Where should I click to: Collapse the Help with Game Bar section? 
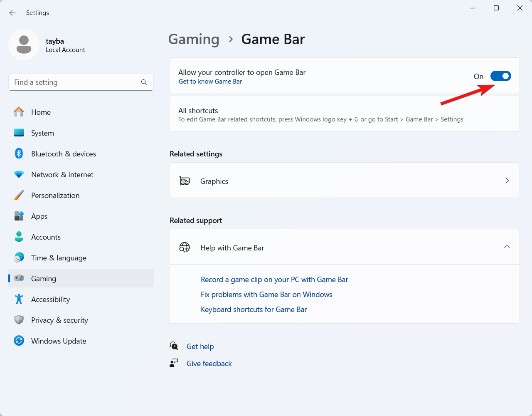click(507, 247)
